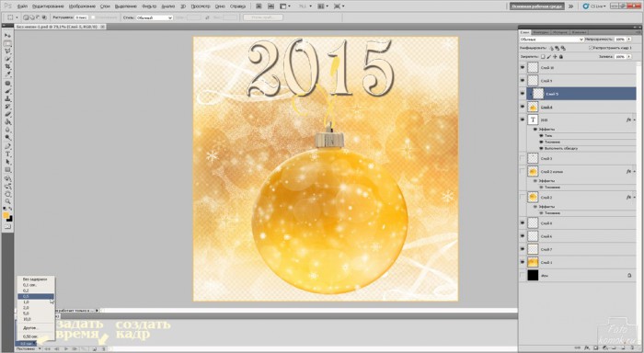
Task: Open the Стиль dropdown in options bar
Action: (x=154, y=17)
